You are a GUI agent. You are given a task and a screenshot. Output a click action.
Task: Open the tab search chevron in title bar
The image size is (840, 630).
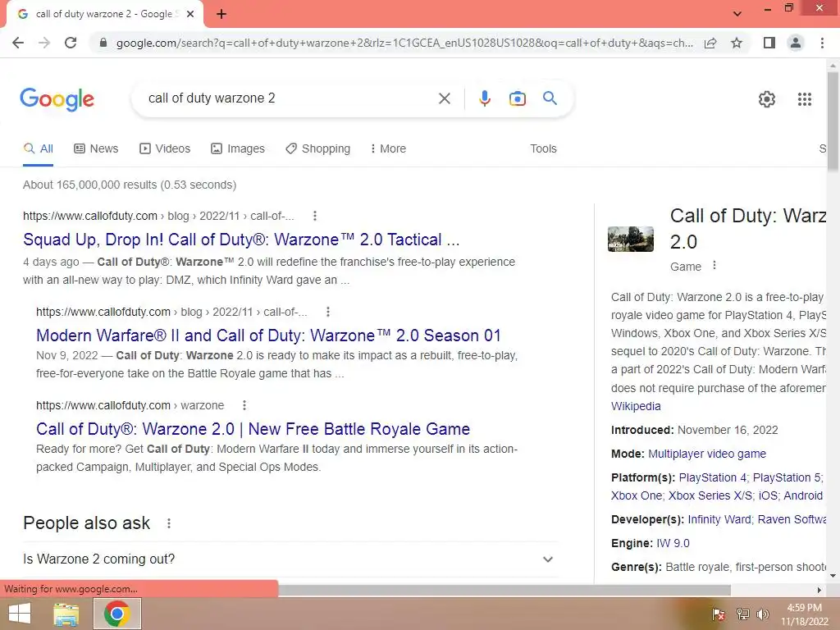[737, 14]
